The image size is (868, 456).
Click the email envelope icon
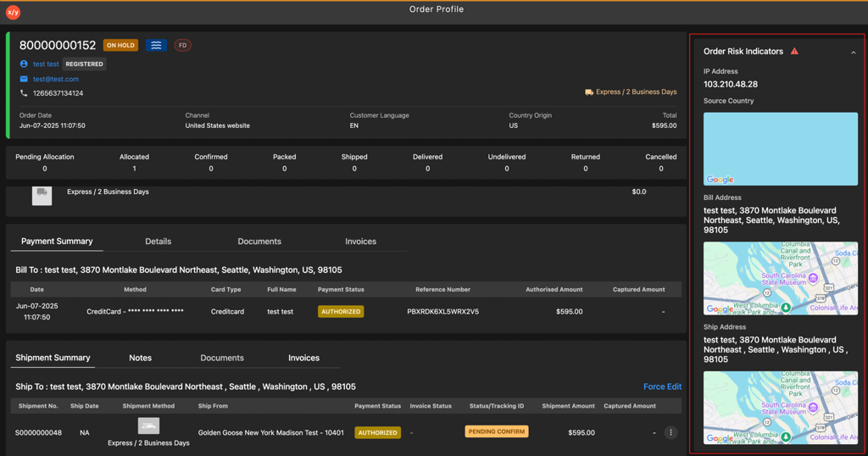coord(24,79)
